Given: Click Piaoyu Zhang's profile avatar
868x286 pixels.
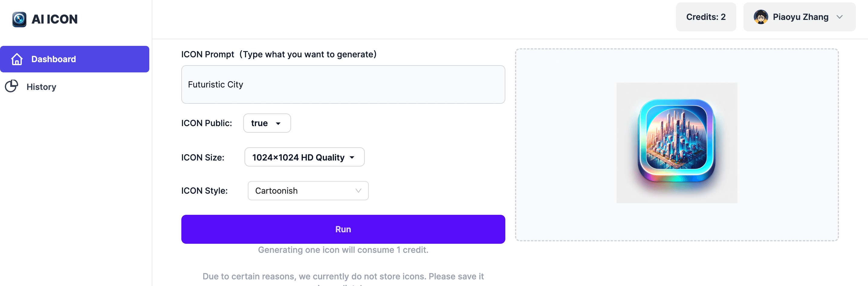Looking at the screenshot, I should point(762,17).
